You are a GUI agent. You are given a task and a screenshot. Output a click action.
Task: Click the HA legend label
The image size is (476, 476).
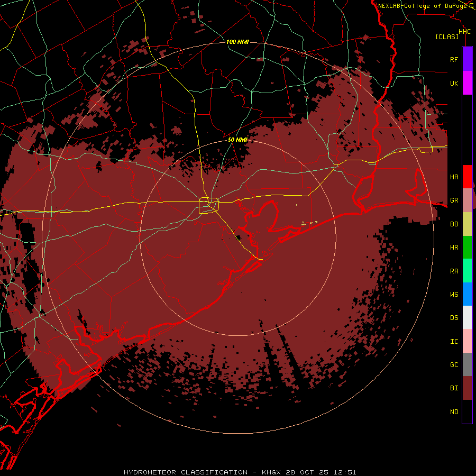coord(454,177)
